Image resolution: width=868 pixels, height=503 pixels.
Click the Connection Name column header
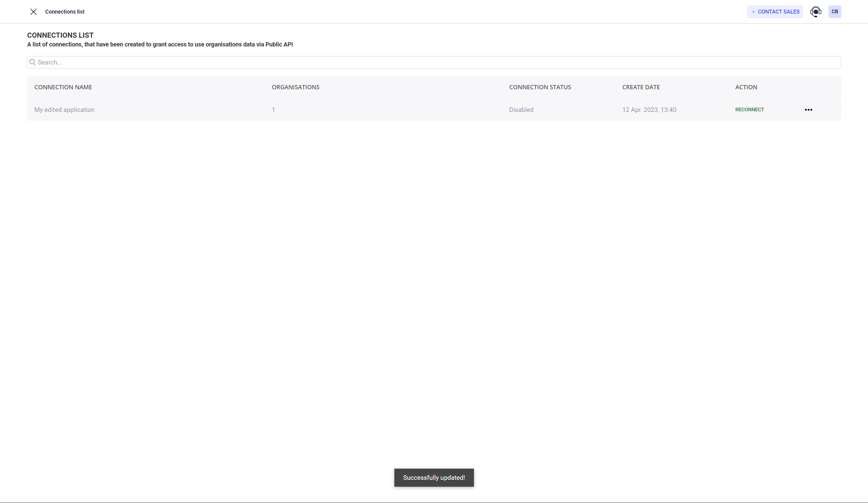pos(63,87)
